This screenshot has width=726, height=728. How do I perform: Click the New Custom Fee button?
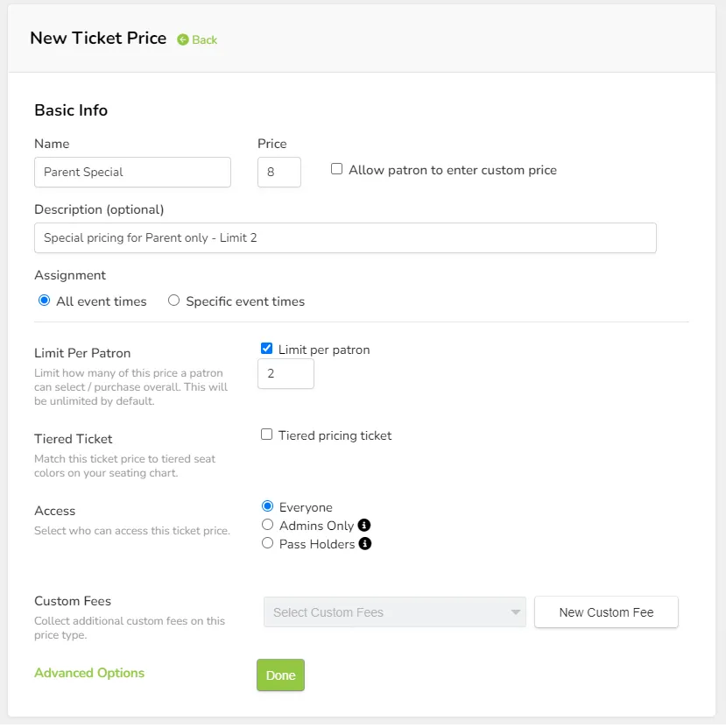606,612
